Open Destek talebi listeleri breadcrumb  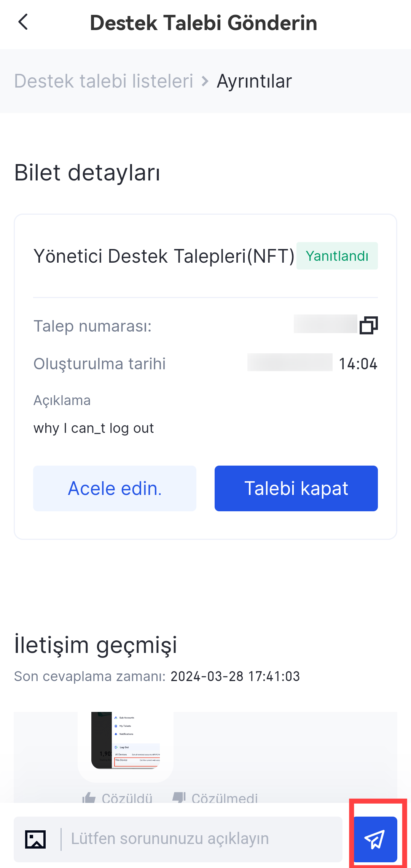[104, 81]
